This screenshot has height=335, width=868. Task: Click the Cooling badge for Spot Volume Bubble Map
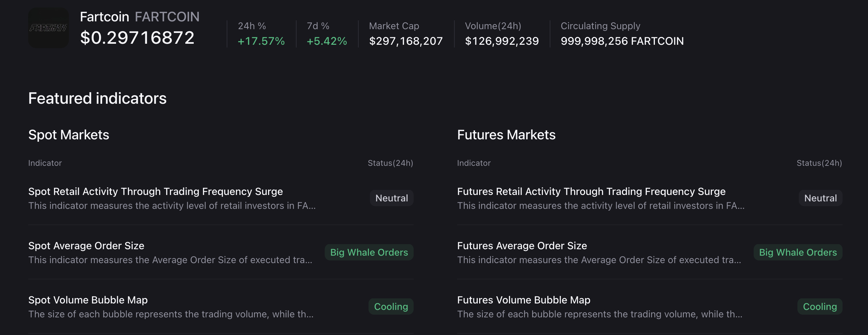pyautogui.click(x=391, y=306)
